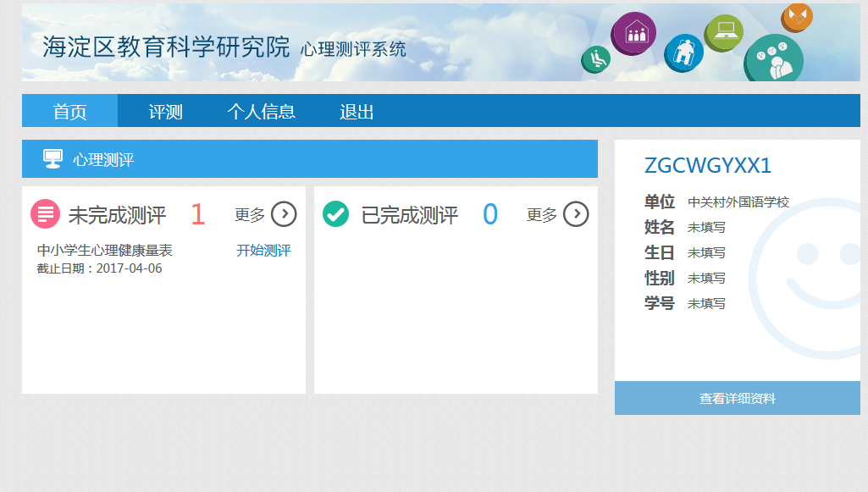This screenshot has height=492, width=868.
Task: Open the 个人信息 menu item
Action: pos(262,111)
